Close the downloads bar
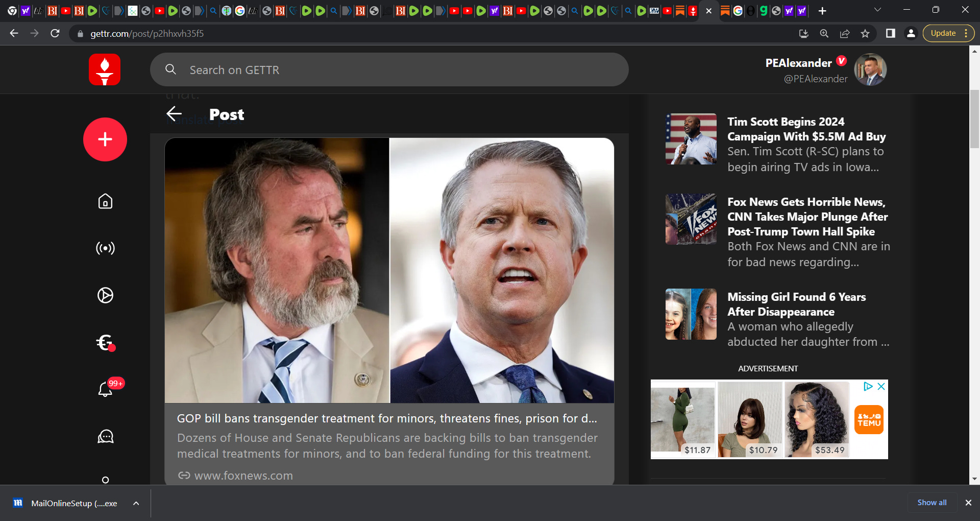Viewport: 980px width, 521px height. [x=968, y=503]
